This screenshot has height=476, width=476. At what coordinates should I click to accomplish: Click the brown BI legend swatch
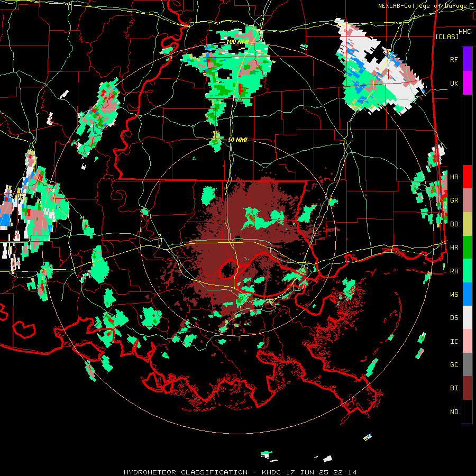click(467, 388)
